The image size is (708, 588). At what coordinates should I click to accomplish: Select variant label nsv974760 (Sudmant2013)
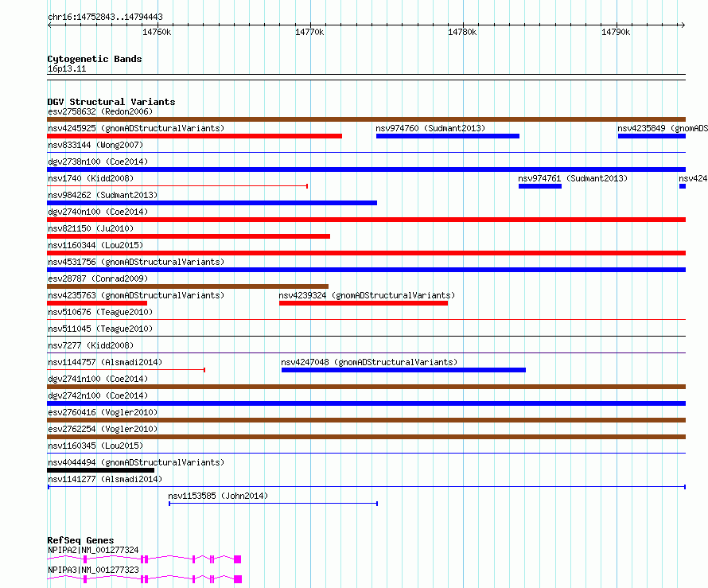tap(430, 128)
